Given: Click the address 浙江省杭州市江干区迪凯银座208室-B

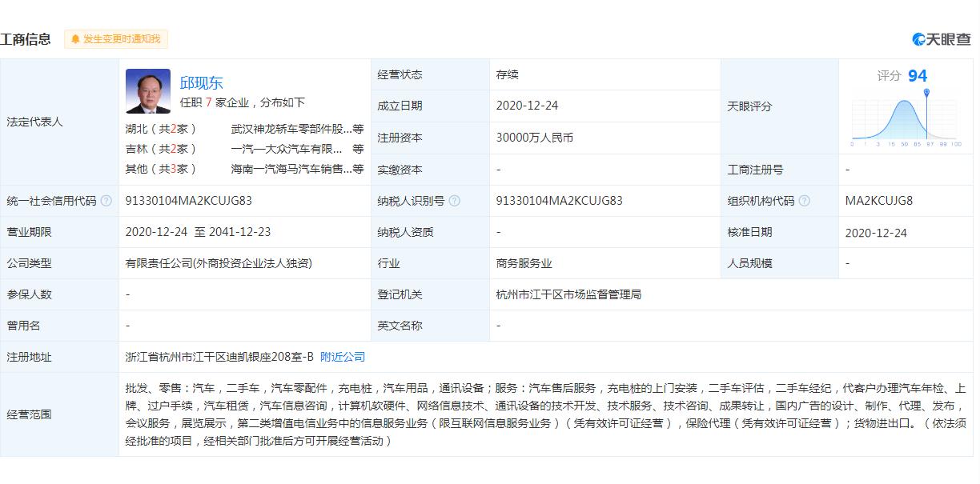Looking at the screenshot, I should (x=219, y=357).
